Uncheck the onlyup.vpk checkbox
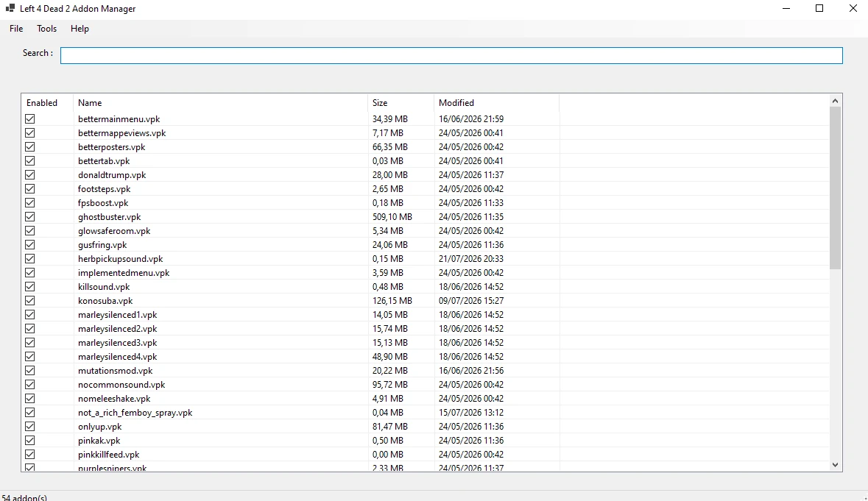 [x=30, y=427]
